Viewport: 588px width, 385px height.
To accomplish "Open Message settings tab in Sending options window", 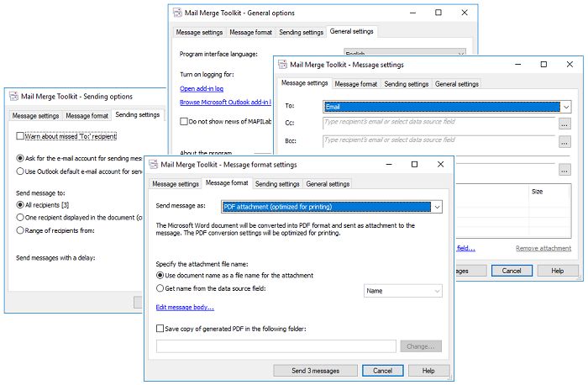I will point(35,115).
